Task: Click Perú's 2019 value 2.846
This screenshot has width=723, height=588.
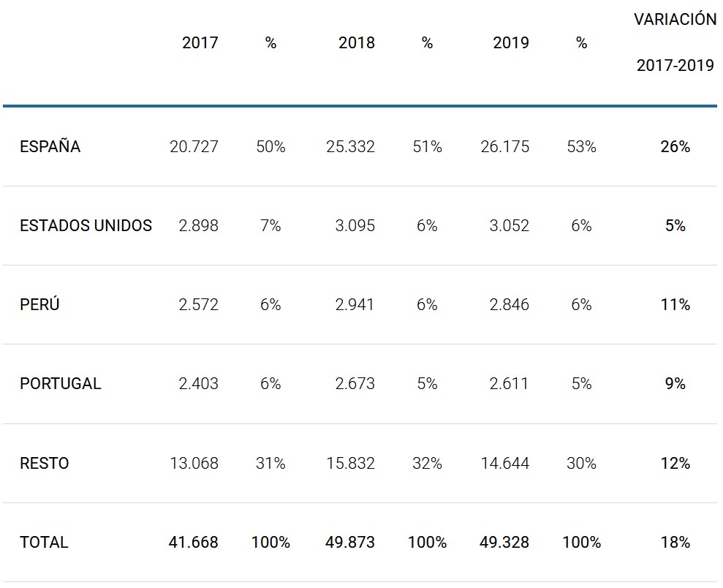Action: click(x=509, y=305)
